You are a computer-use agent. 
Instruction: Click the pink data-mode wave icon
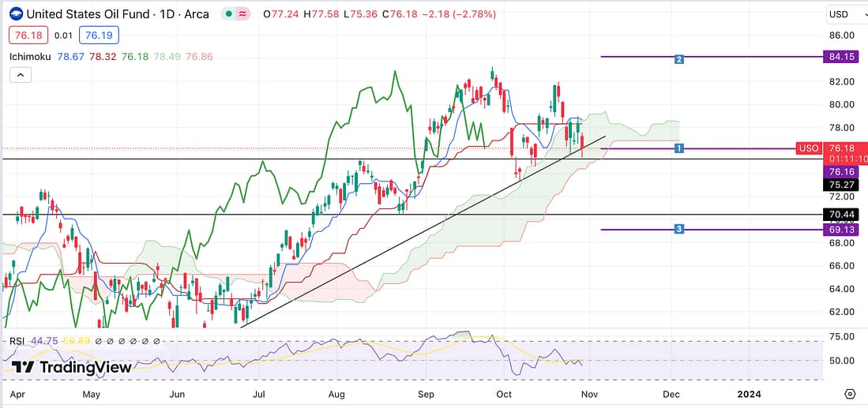pyautogui.click(x=243, y=14)
